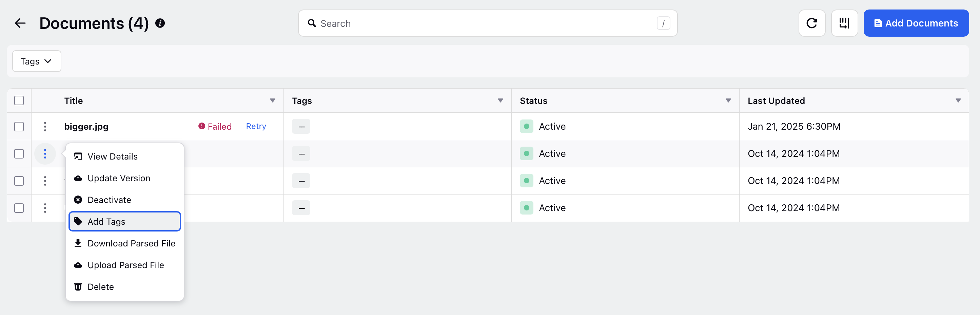Open Last Updated column arrow
Image resolution: width=980 pixels, height=315 pixels.
958,100
